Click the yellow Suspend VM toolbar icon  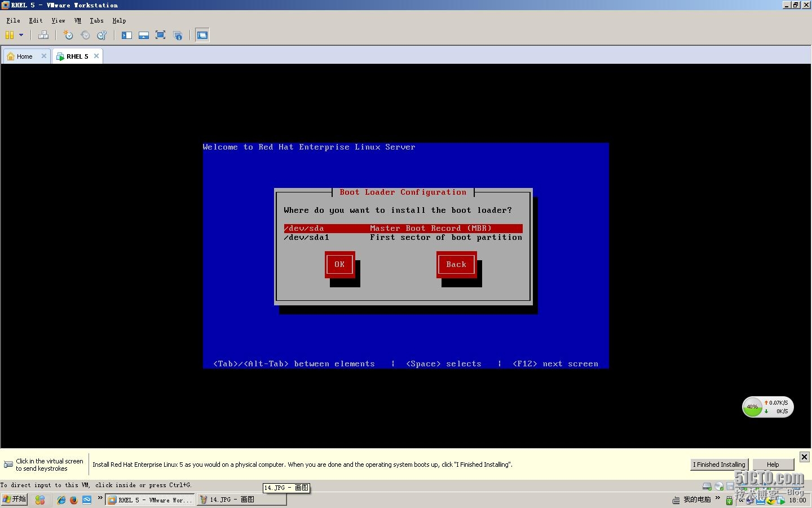(x=10, y=35)
